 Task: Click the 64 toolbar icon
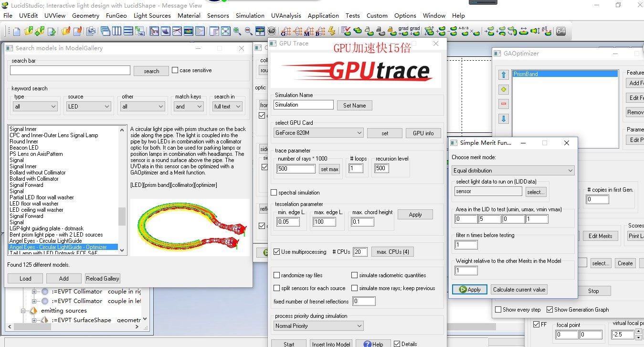(561, 32)
